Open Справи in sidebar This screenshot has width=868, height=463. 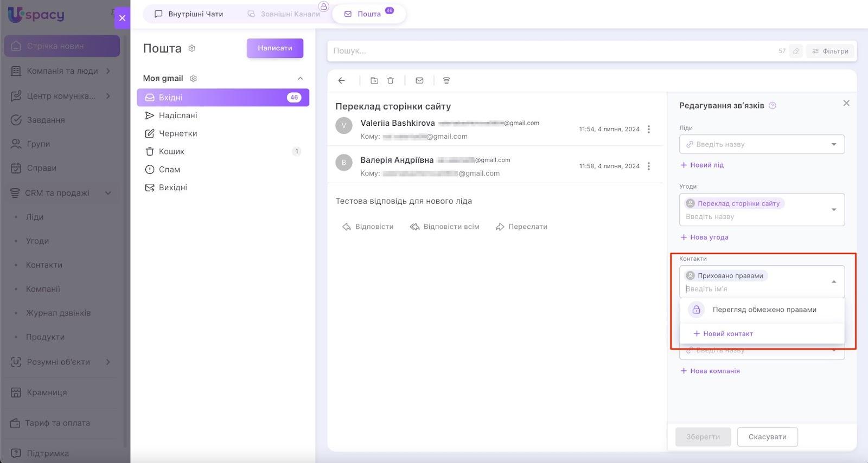(x=62, y=168)
